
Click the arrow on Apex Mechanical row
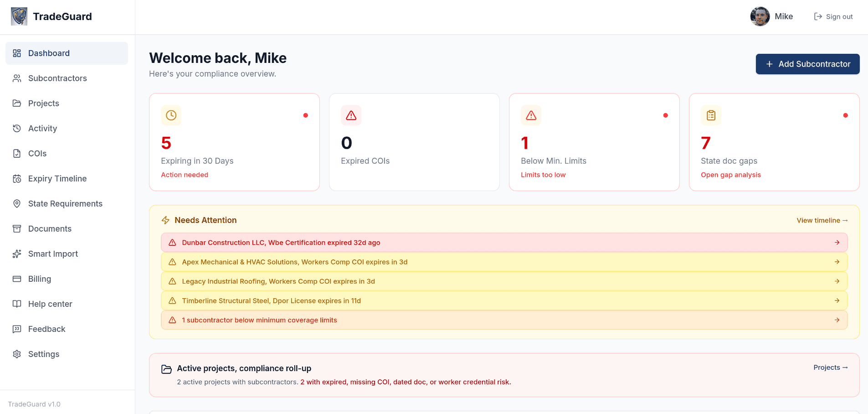point(837,262)
